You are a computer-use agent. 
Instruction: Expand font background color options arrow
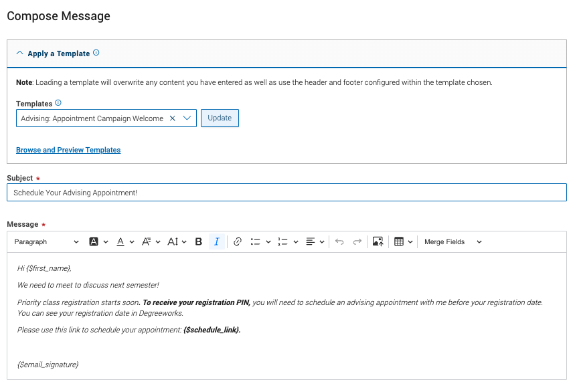[x=106, y=242]
